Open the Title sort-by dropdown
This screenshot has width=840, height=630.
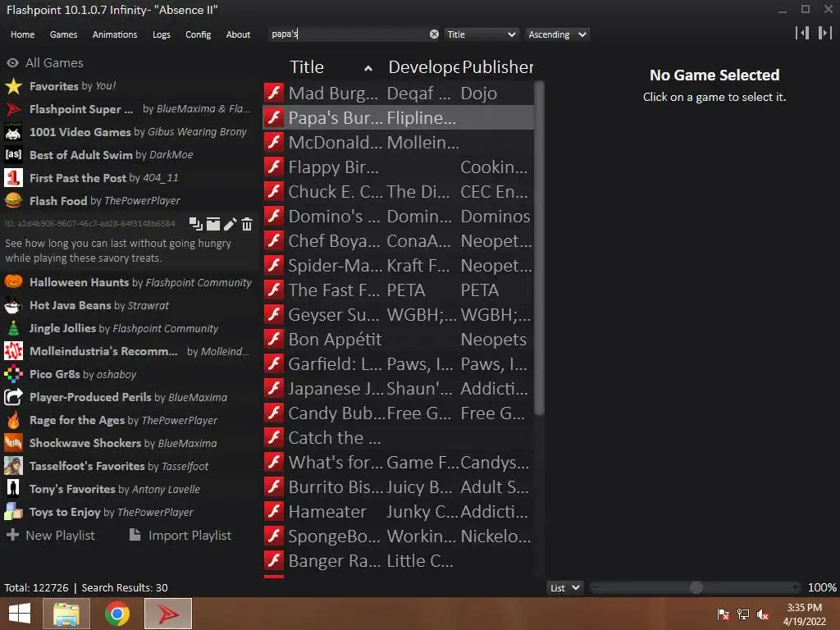pyautogui.click(x=482, y=34)
